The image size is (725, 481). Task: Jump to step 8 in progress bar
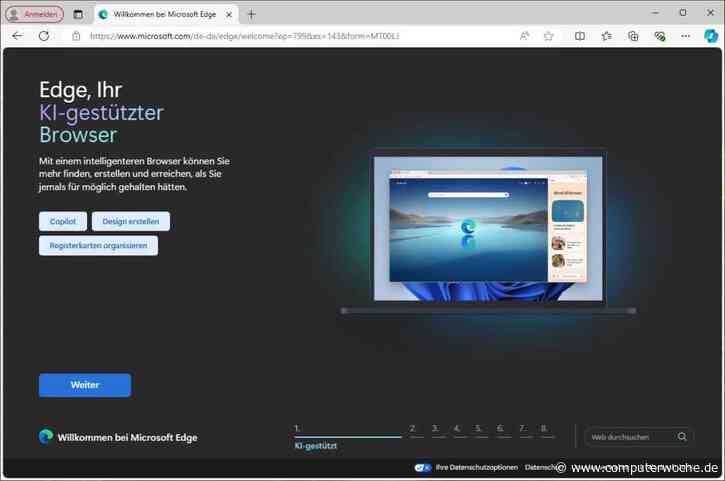547,430
